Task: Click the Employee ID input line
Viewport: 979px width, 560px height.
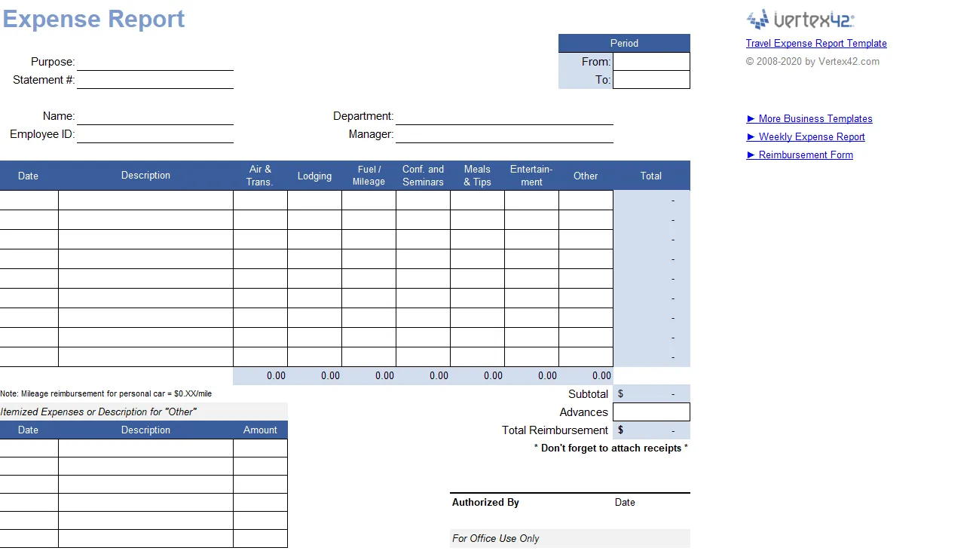Action: tap(155, 134)
